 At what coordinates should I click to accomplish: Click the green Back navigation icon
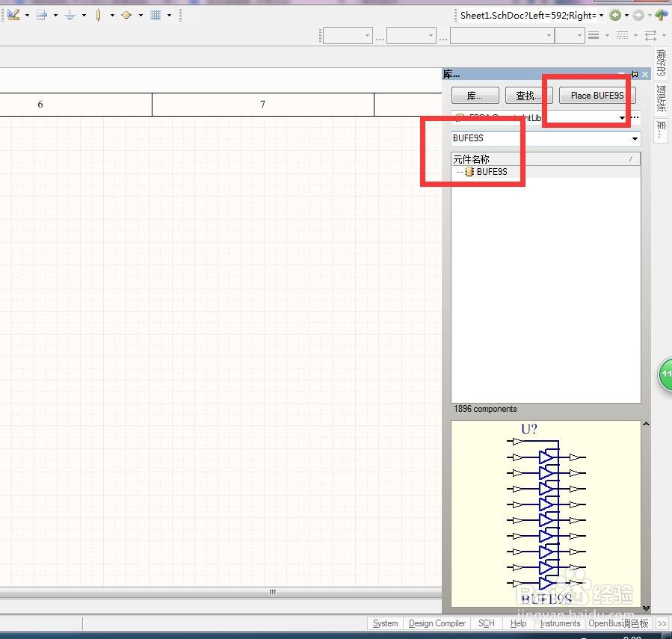click(615, 16)
